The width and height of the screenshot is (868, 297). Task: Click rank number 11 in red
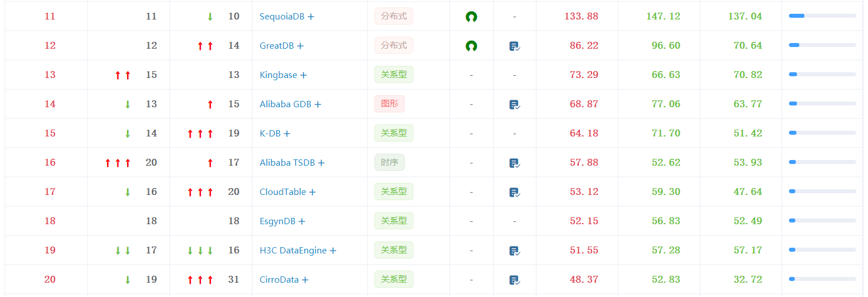pos(50,17)
